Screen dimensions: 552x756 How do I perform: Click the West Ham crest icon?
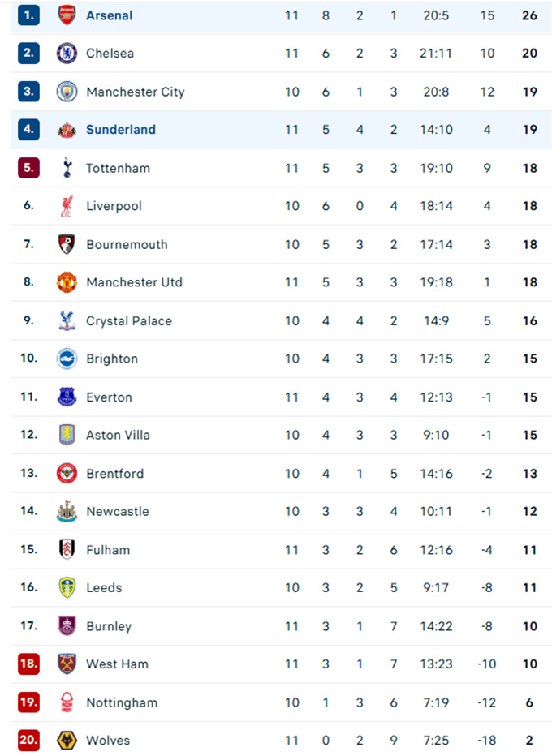(x=67, y=664)
